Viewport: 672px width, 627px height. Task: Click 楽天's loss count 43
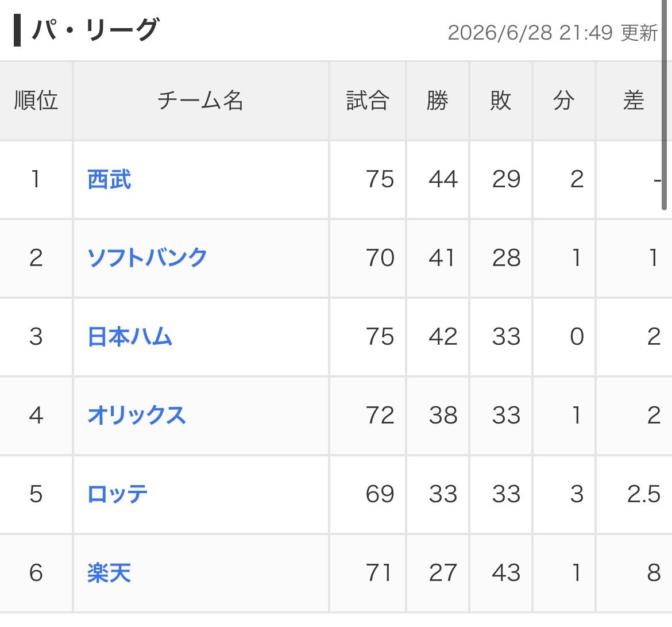click(506, 573)
